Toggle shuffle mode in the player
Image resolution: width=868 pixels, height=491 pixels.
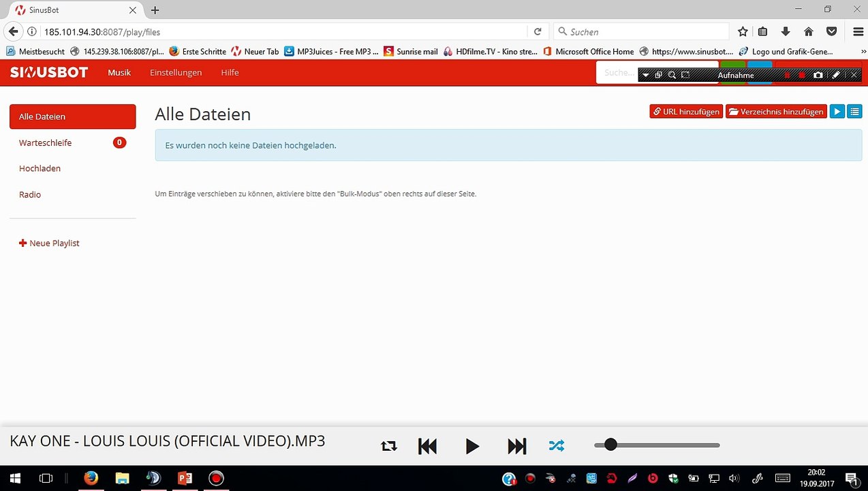pos(557,446)
